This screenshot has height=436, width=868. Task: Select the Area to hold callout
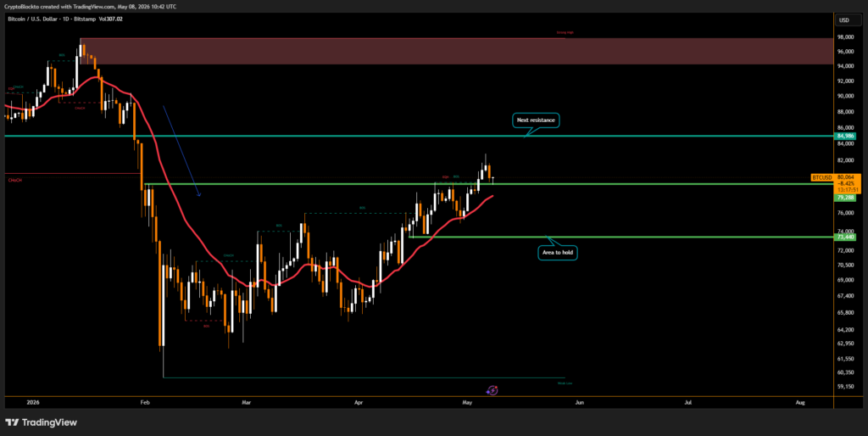pos(558,253)
